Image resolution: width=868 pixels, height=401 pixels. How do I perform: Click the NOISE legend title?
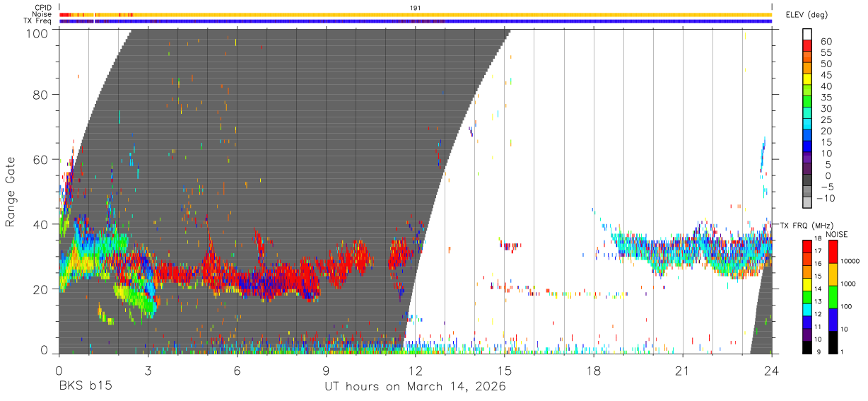pyautogui.click(x=836, y=234)
